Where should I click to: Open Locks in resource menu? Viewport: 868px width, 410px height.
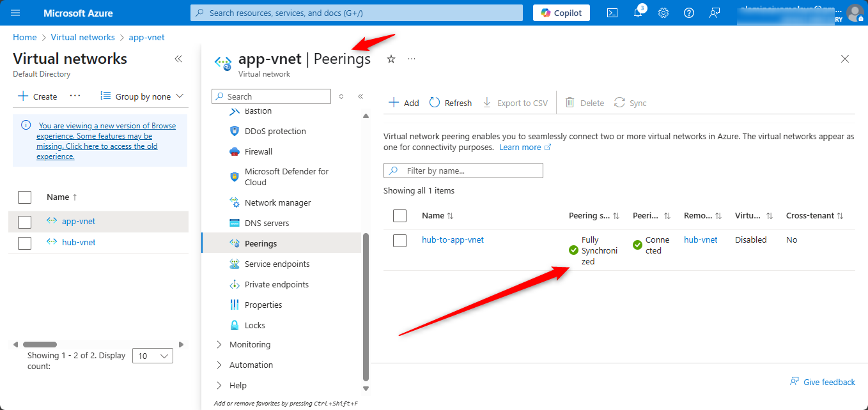(x=254, y=326)
